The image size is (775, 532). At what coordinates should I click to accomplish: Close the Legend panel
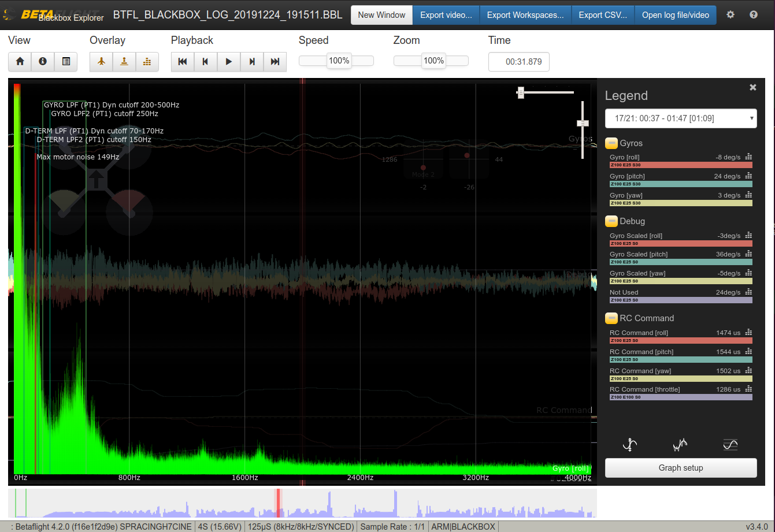coord(753,87)
